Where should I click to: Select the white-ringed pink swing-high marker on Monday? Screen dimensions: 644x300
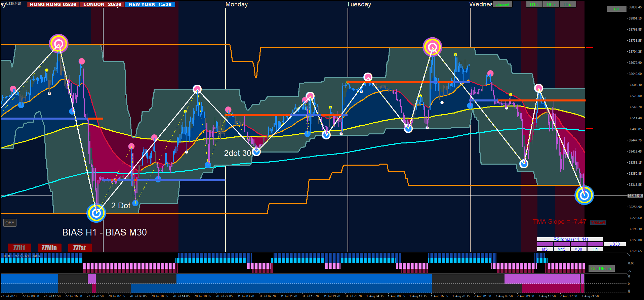pyautogui.click(x=310, y=96)
